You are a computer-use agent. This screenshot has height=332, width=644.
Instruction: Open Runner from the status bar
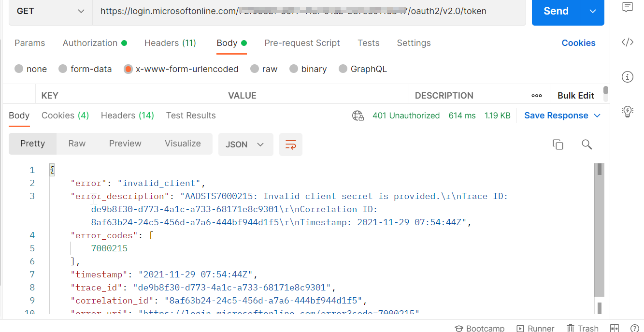[x=535, y=328]
